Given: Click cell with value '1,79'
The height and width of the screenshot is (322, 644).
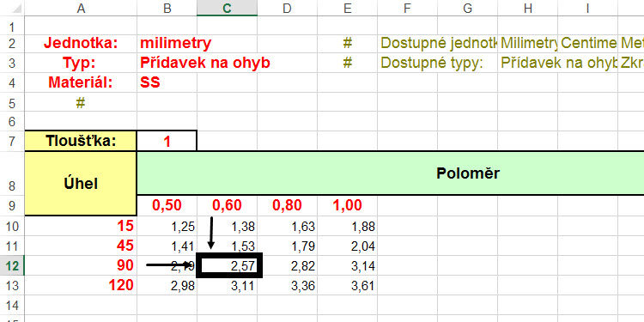Looking at the screenshot, I should 287,246.
